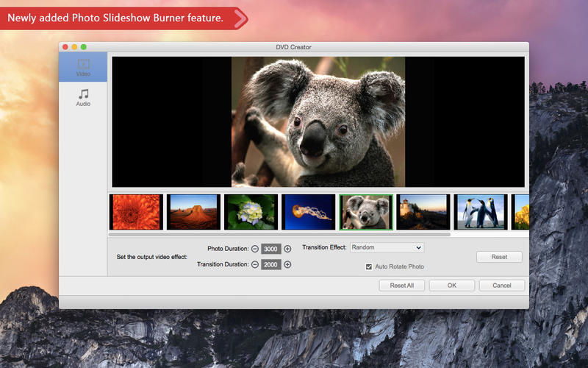Switch to the Video tab
588x368 pixels.
[83, 67]
